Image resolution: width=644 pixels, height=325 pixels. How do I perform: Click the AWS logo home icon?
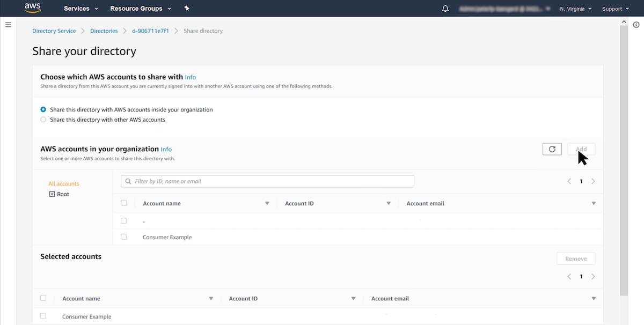[33, 8]
